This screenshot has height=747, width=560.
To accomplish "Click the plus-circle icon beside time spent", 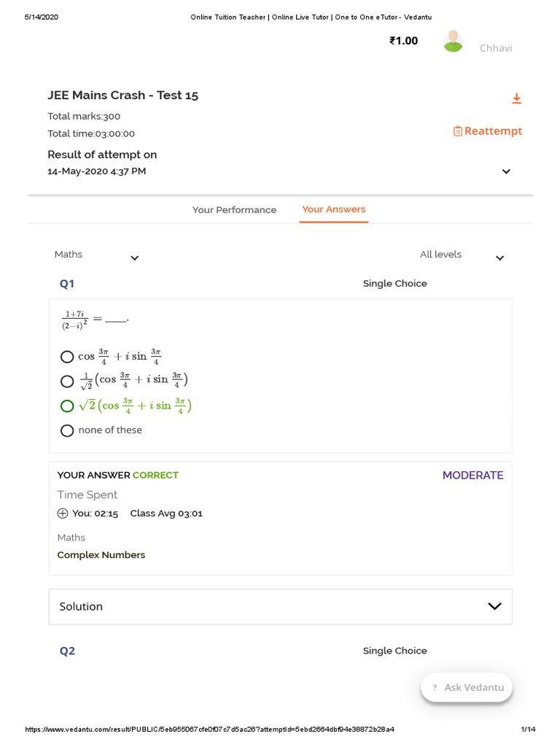I will (x=63, y=514).
